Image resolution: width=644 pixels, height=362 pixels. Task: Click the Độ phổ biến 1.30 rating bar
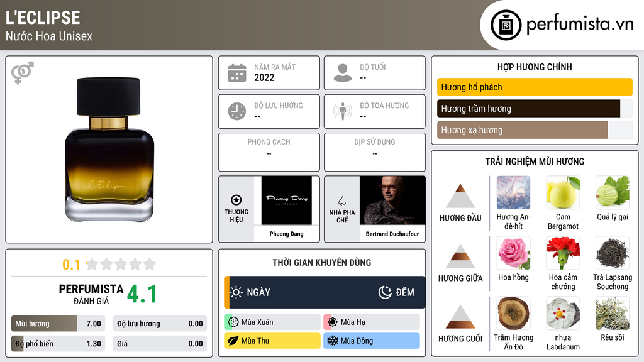pos(58,344)
